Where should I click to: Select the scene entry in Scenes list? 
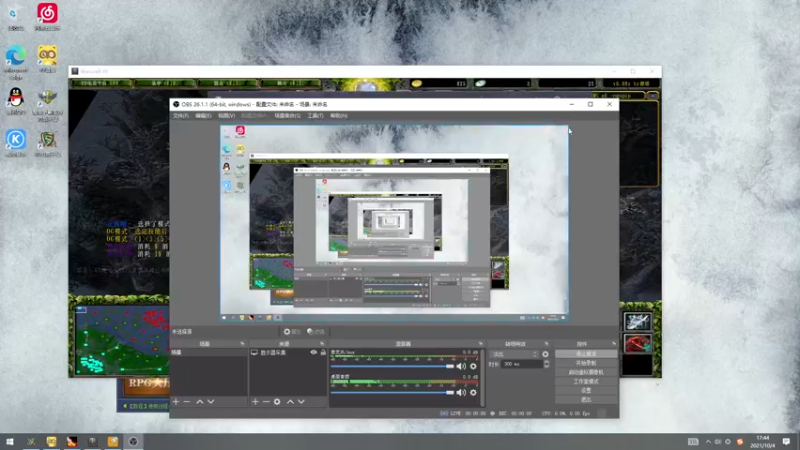[208, 353]
